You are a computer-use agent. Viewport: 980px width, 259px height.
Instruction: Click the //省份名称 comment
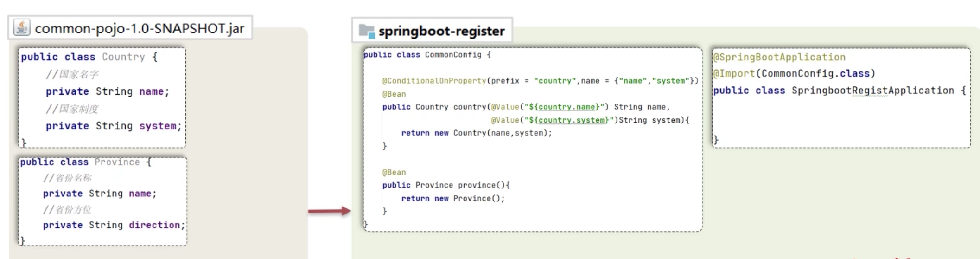pyautogui.click(x=67, y=178)
